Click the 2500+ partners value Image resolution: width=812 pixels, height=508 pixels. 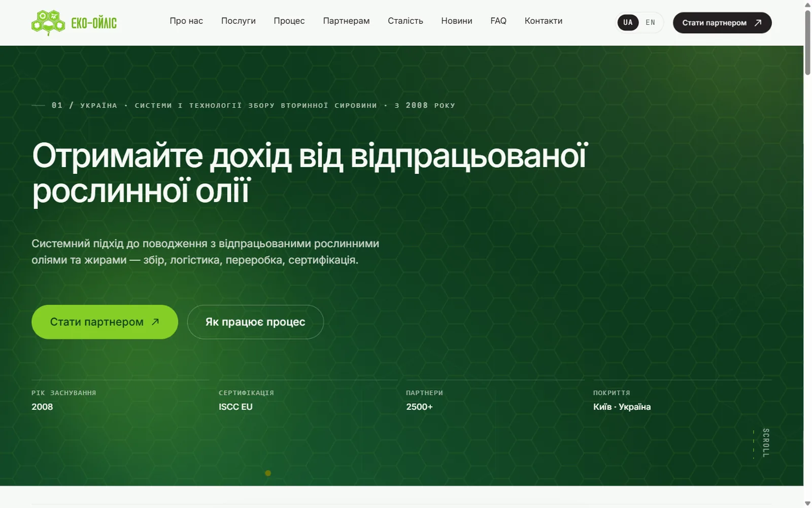pyautogui.click(x=419, y=407)
